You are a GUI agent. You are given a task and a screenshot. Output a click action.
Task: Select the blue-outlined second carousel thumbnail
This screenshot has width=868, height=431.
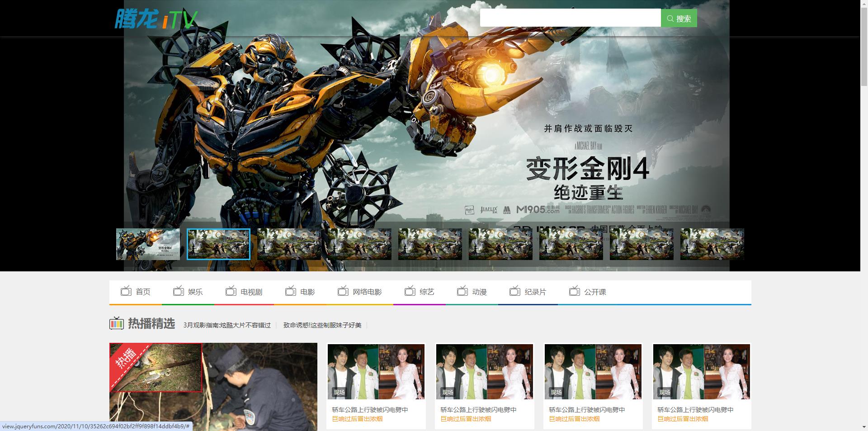point(218,244)
